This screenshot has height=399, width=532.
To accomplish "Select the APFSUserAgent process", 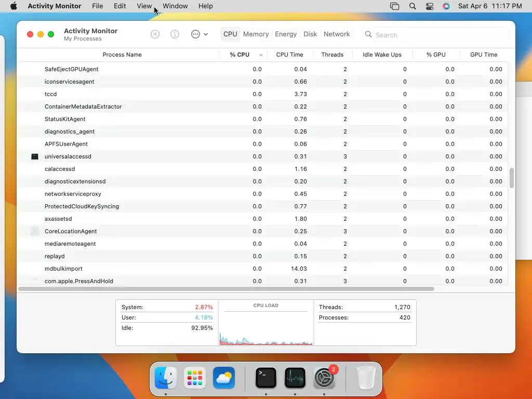I will tap(262, 144).
